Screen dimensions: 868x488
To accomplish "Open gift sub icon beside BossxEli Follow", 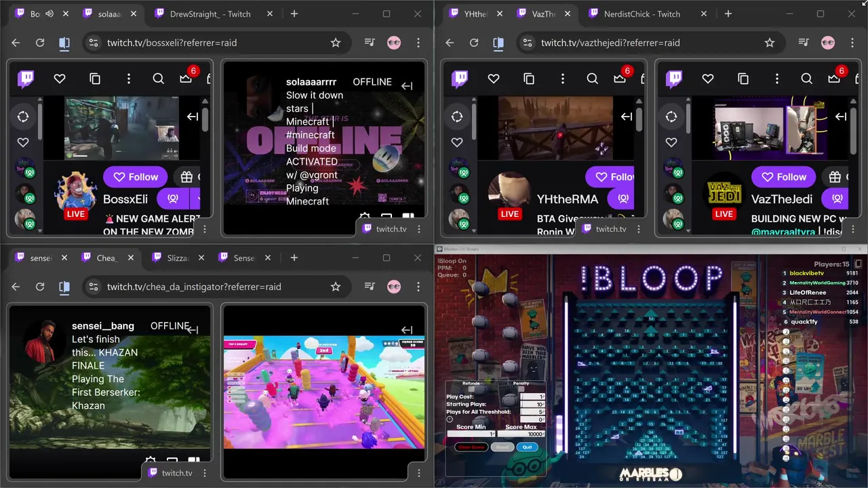I will [187, 178].
